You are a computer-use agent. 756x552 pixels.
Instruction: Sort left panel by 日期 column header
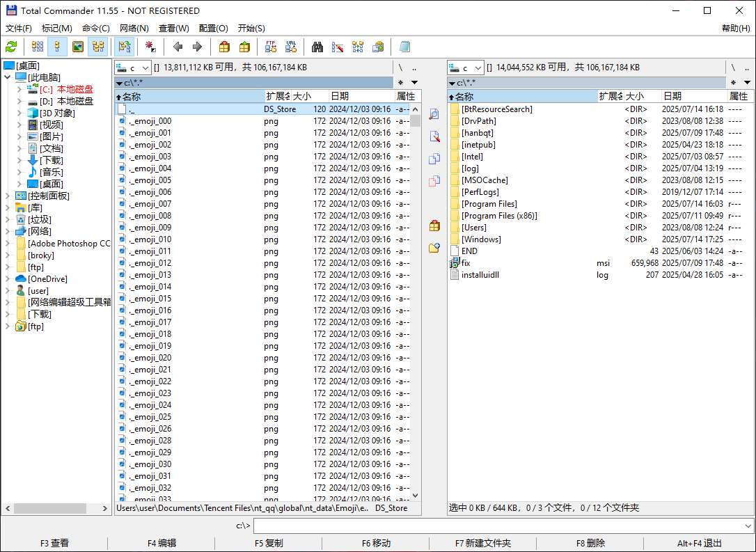click(x=361, y=97)
